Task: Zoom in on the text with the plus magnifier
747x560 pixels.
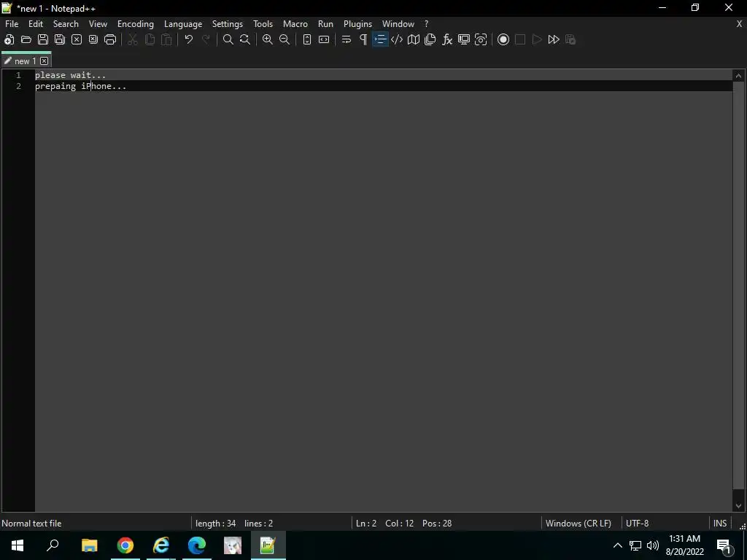Action: tap(268, 39)
